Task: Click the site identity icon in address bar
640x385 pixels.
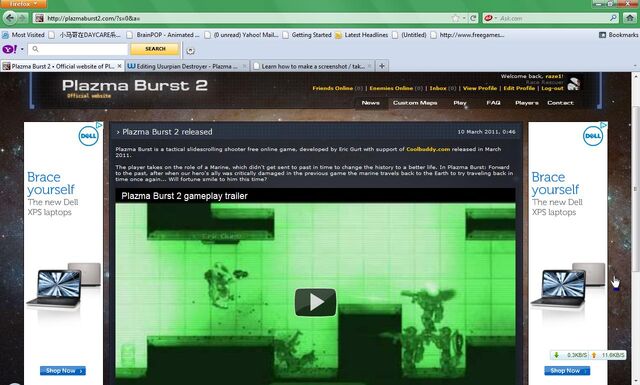Action: [39, 18]
